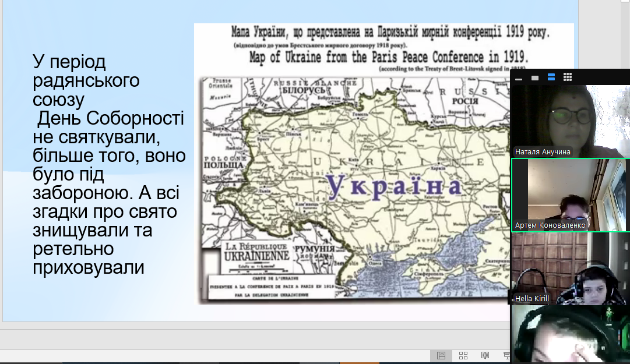The image size is (630, 364).
Task: Switch Zoom panel to single active speaker view
Action: click(535, 78)
